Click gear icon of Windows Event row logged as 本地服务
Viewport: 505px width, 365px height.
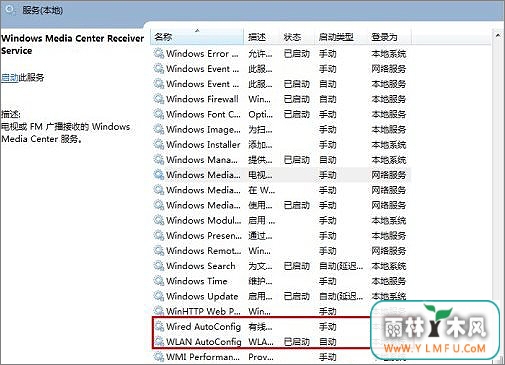(x=159, y=84)
